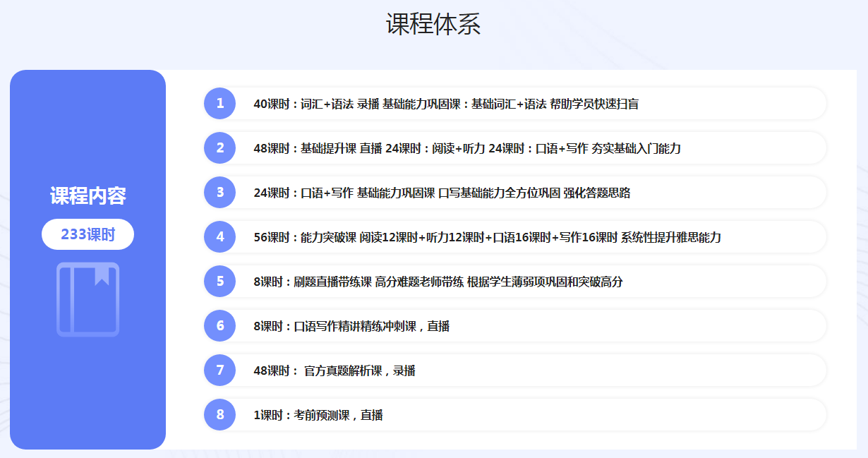
Task: Open the 24课时 口语+写作 基础能力巩固课 row
Action: pyautogui.click(x=442, y=193)
